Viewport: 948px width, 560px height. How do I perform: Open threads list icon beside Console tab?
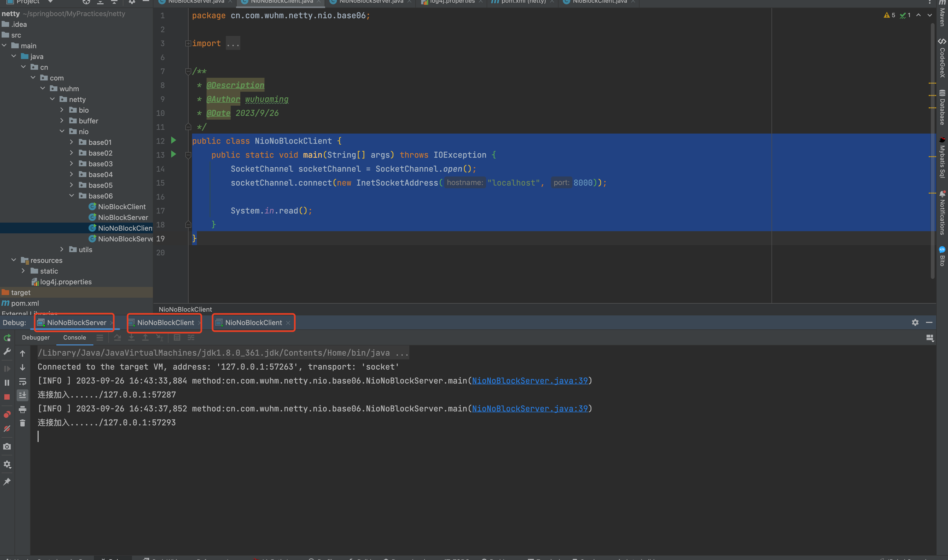100,338
